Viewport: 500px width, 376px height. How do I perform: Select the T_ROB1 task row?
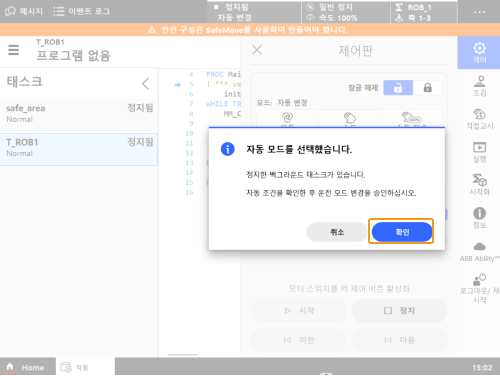coord(79,149)
